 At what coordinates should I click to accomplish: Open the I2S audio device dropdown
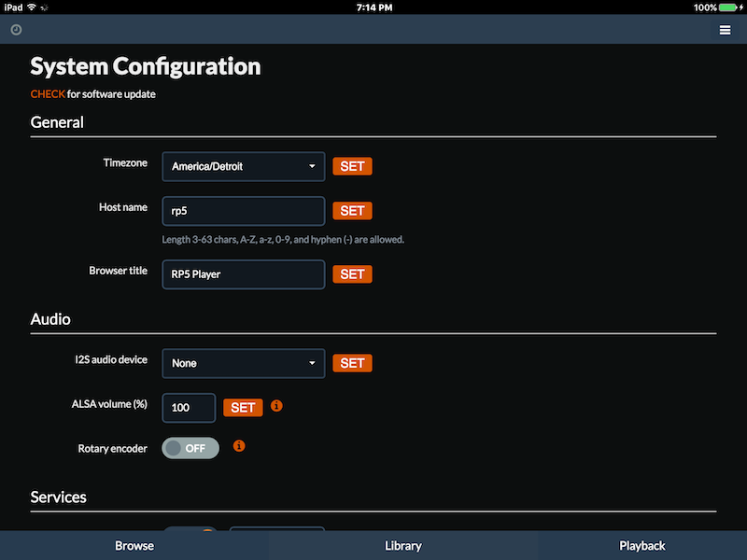coord(244,363)
